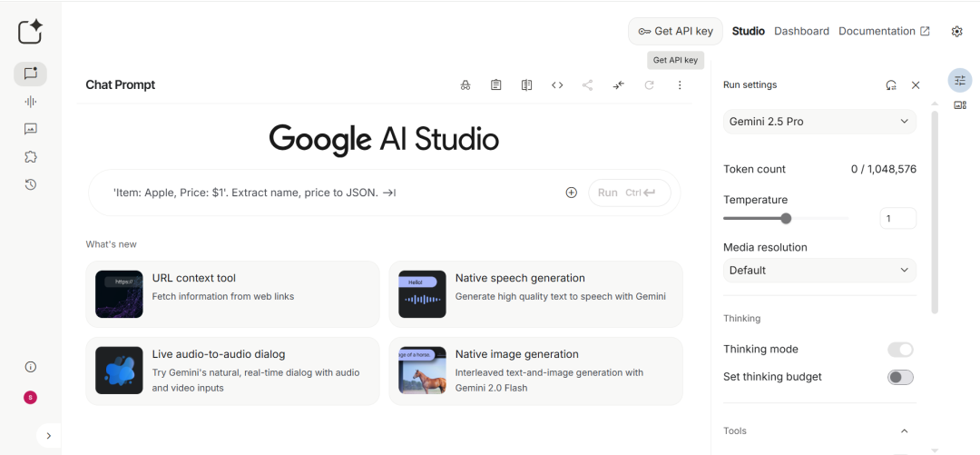Open the Native image generation card

point(535,371)
